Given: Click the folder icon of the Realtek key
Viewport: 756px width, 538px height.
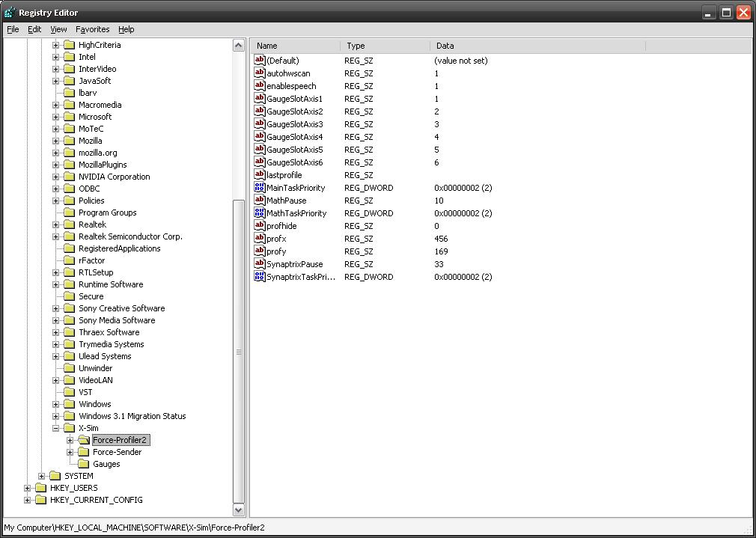Looking at the screenshot, I should [x=70, y=224].
